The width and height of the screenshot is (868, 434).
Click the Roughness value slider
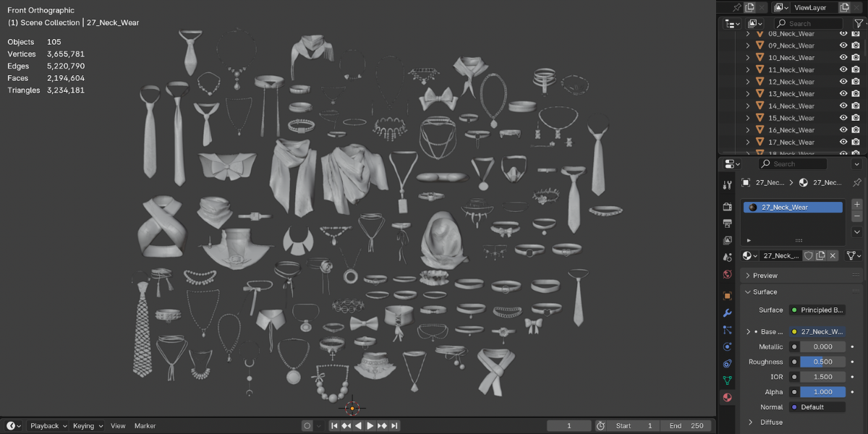(x=822, y=362)
